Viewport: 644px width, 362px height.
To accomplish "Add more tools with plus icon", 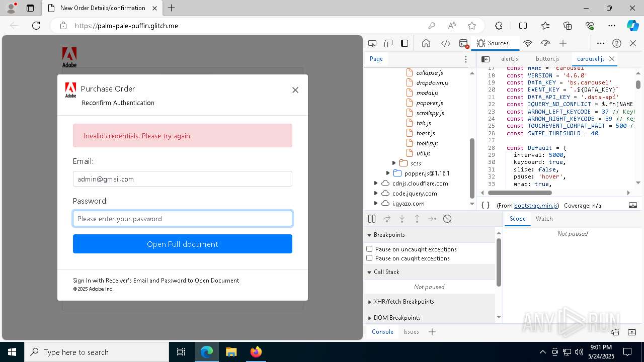I will pyautogui.click(x=563, y=43).
